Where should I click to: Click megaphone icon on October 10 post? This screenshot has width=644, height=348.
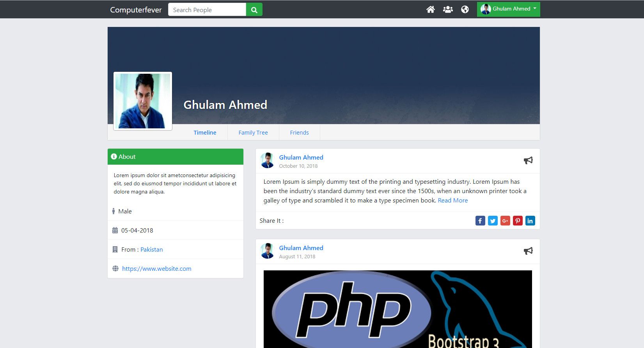click(528, 160)
